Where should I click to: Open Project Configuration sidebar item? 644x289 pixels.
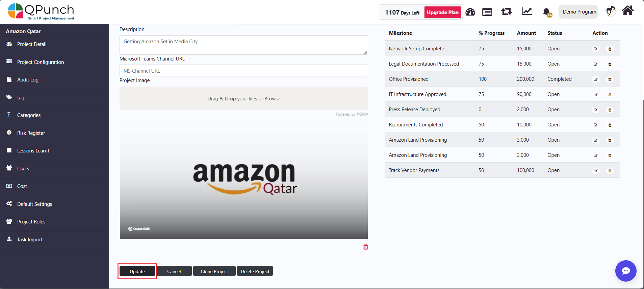41,62
